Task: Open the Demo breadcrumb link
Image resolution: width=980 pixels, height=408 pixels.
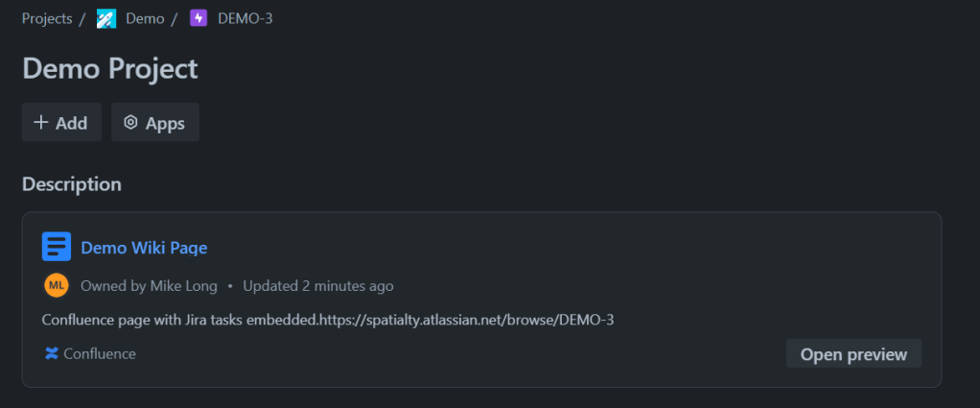Action: 145,18
